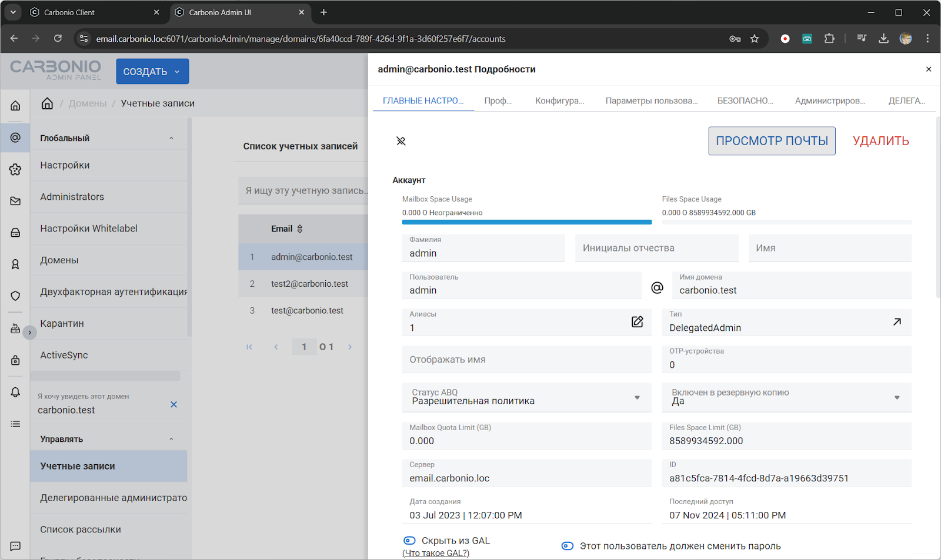Open the feedback chat bubble icon

coord(15,546)
